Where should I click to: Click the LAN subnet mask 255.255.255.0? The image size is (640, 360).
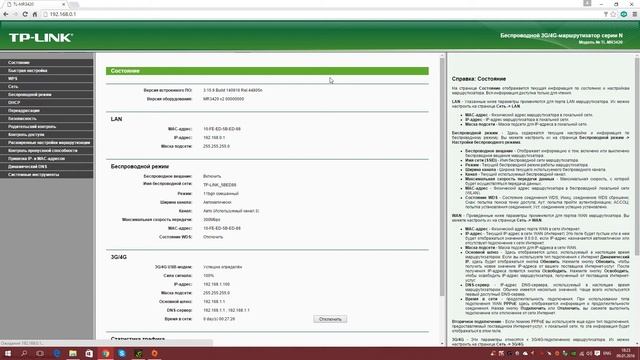pyautogui.click(x=216, y=146)
